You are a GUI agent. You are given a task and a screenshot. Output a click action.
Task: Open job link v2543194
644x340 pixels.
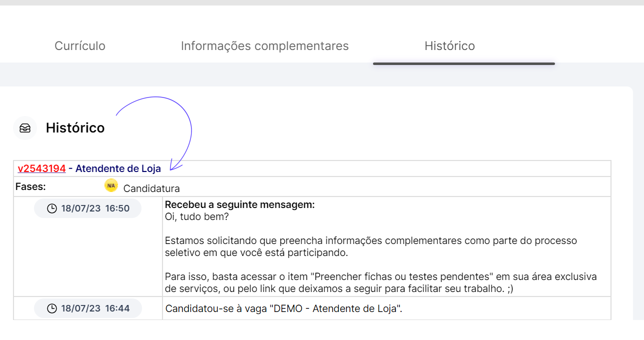click(x=41, y=168)
